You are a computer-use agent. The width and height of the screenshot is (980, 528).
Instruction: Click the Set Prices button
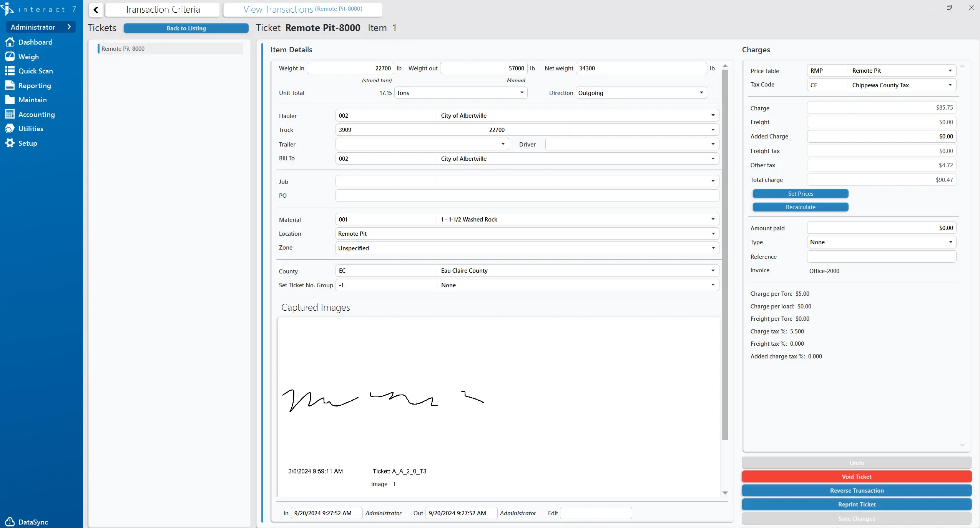pyautogui.click(x=800, y=193)
